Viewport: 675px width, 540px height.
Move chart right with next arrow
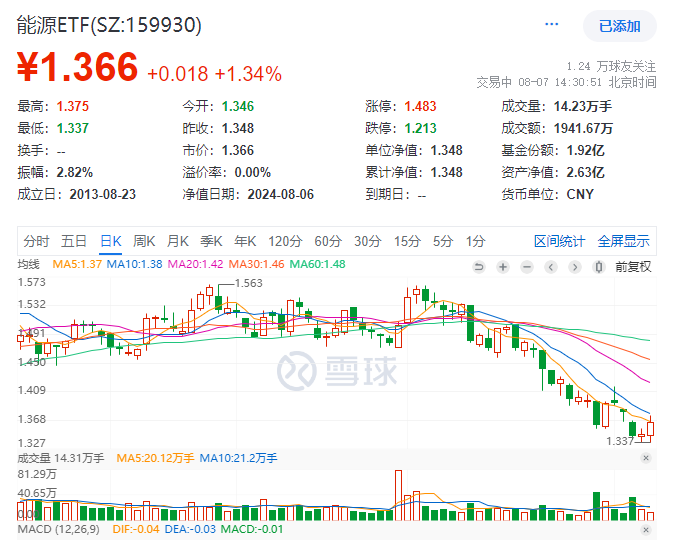[575, 267]
